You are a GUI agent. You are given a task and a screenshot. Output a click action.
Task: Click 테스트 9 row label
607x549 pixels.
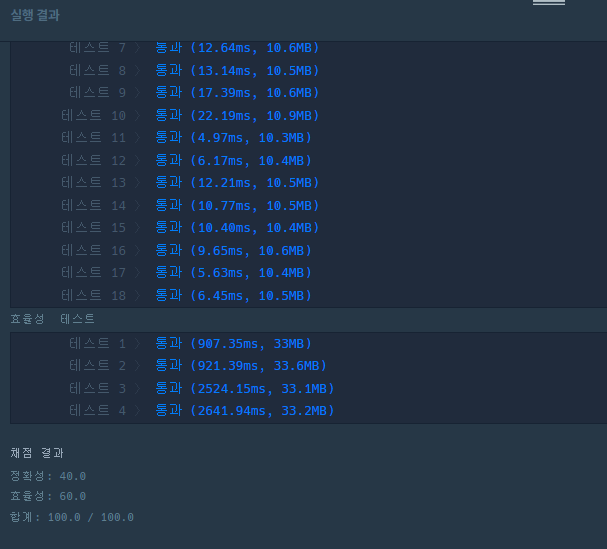[x=97, y=93]
